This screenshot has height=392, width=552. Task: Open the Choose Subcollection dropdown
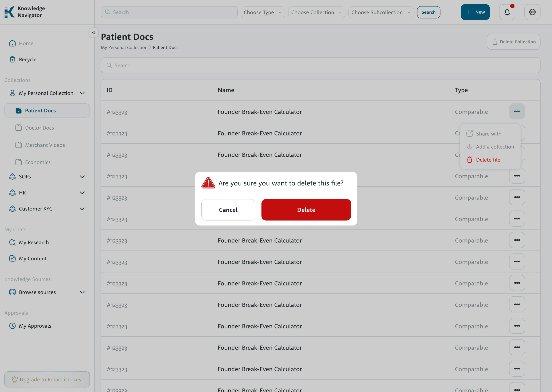pyautogui.click(x=381, y=12)
